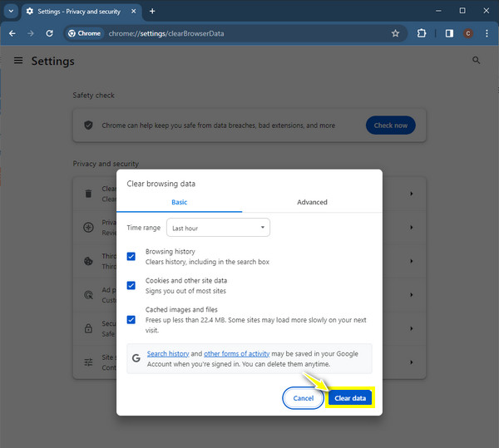Click the third-party cookies icon

pyautogui.click(x=88, y=261)
